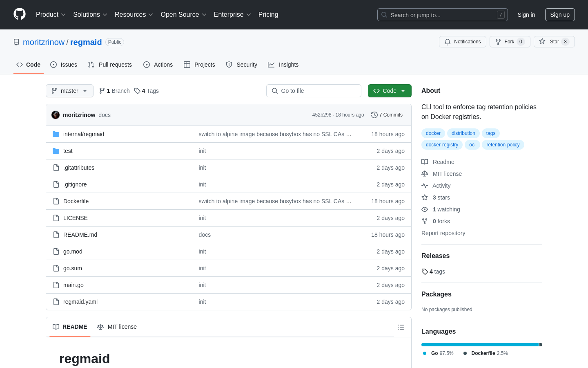The height and width of the screenshot is (368, 588).
Task: Click the docker topic tag
Action: coord(433,133)
